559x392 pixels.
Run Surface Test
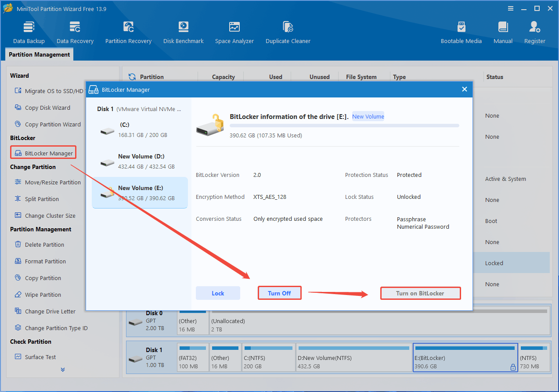pos(36,357)
